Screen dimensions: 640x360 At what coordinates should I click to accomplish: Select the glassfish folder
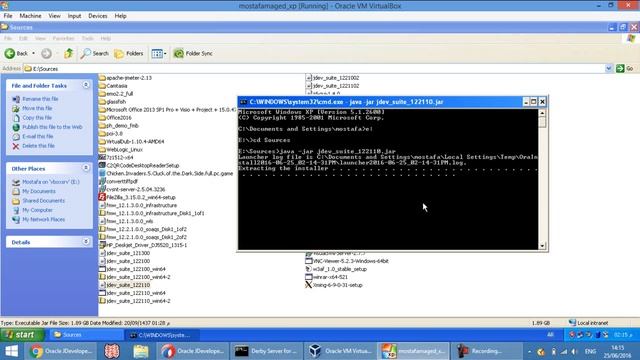tap(112, 102)
